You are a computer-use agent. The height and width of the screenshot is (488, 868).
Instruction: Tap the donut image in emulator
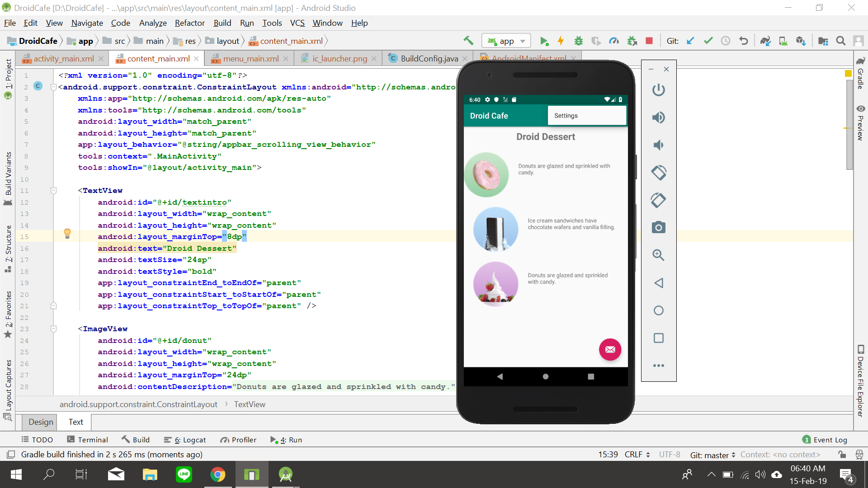point(486,175)
